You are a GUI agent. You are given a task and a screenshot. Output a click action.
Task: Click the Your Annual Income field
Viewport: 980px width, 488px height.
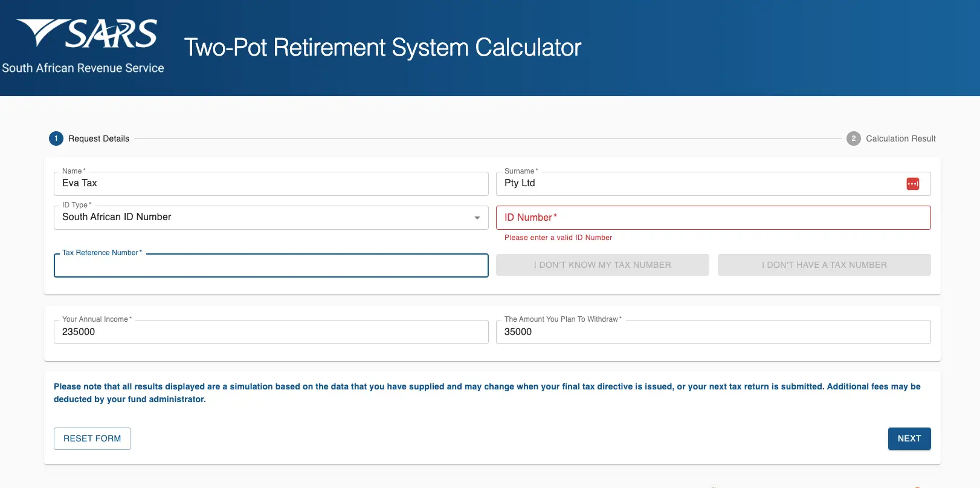coord(271,332)
